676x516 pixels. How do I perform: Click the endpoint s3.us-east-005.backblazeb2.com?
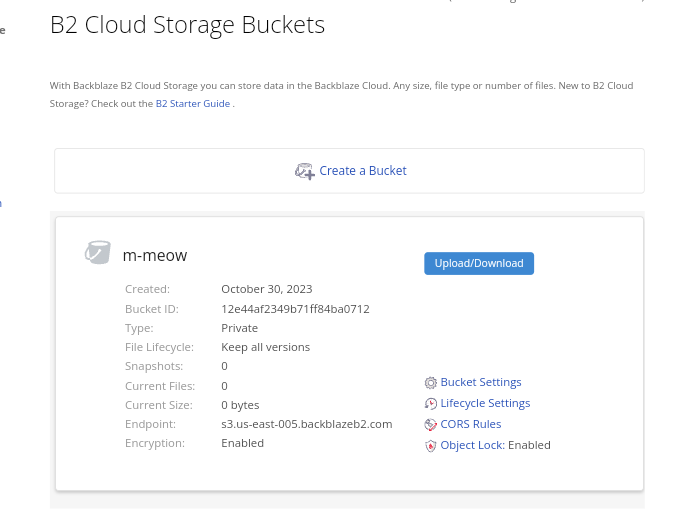point(307,424)
